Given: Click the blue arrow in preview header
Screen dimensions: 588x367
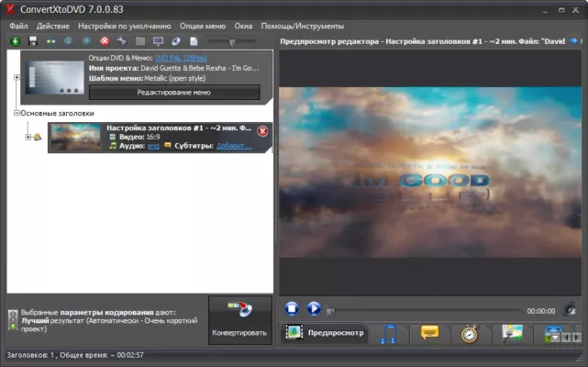Looking at the screenshot, I should [x=573, y=41].
